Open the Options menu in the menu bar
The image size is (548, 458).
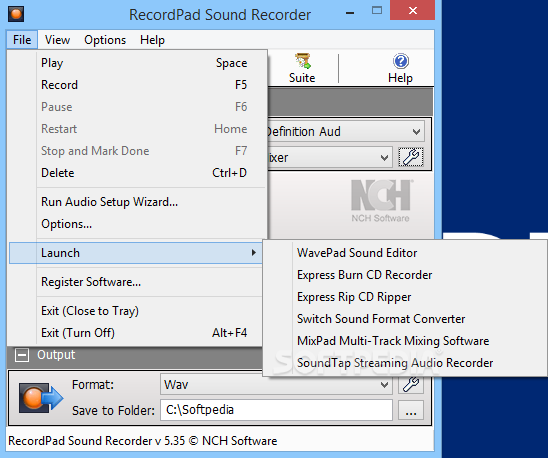click(x=105, y=40)
